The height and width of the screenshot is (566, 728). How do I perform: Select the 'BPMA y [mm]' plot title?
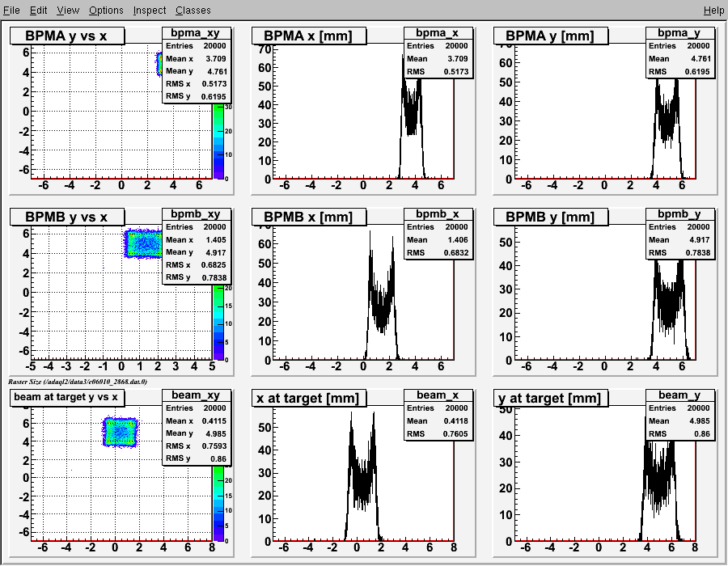click(551, 36)
